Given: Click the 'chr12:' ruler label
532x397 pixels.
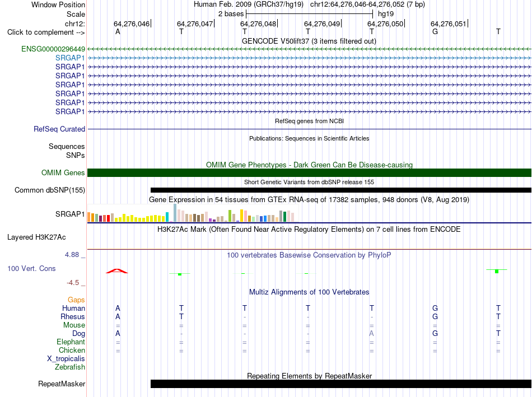Looking at the screenshot, I should [74, 24].
